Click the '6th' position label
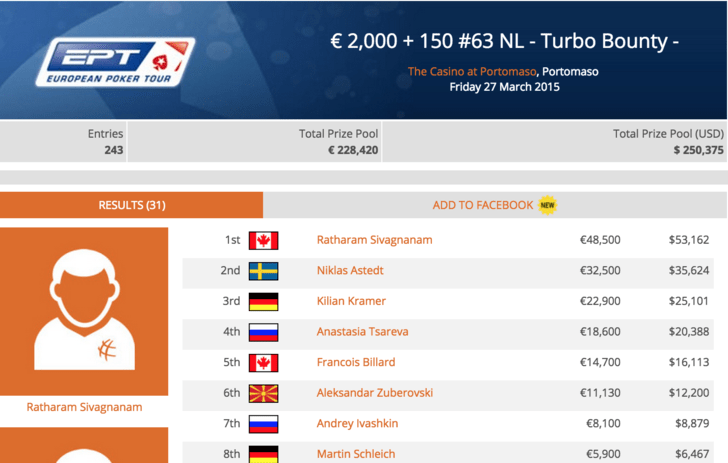This screenshot has height=463, width=728. [232, 393]
